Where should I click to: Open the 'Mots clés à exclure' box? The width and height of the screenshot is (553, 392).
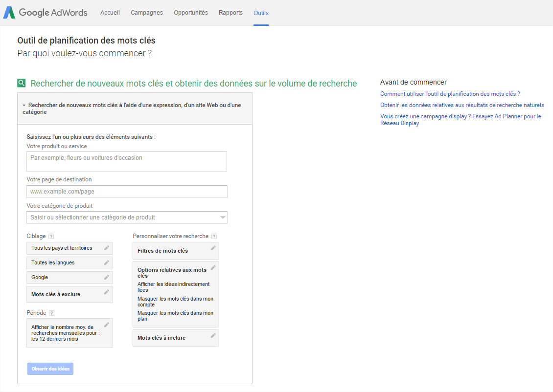[x=70, y=294]
